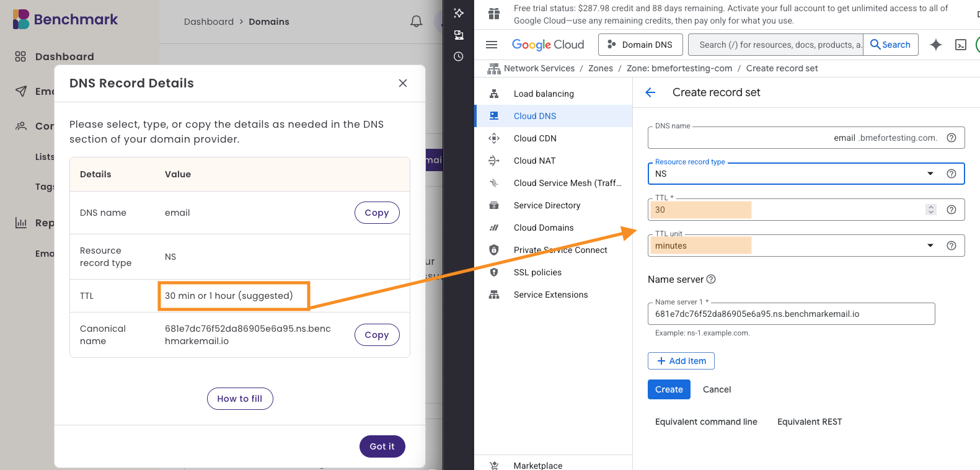The image size is (980, 470).
Task: Click the Network Services breadcrumb
Action: coord(539,68)
